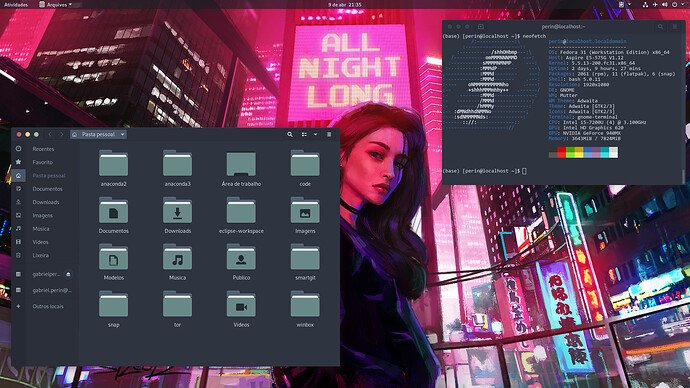690x388 pixels.
Task: Click the red swatch in neofetch output
Action: 562,152
